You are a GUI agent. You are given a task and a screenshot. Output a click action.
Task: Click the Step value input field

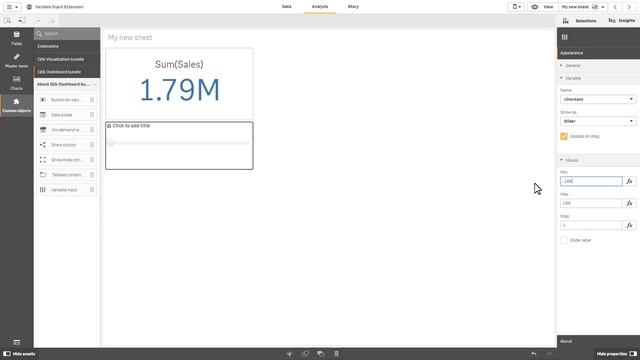tap(591, 225)
